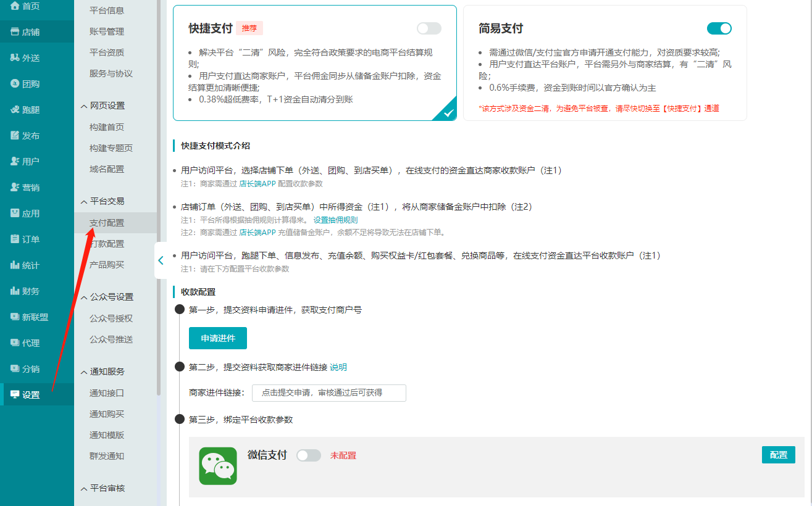Open 通知接口 menu item

click(x=107, y=393)
